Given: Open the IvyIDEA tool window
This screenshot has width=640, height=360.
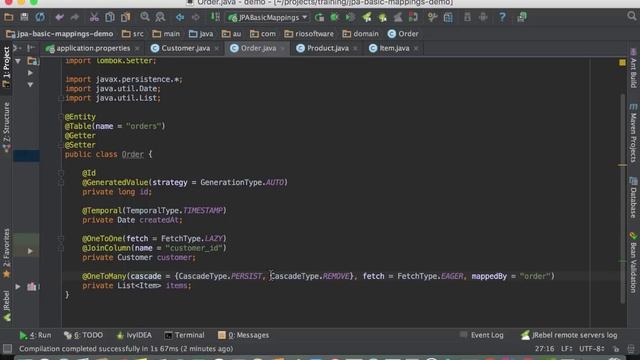Looking at the screenshot, I should coord(134,336).
